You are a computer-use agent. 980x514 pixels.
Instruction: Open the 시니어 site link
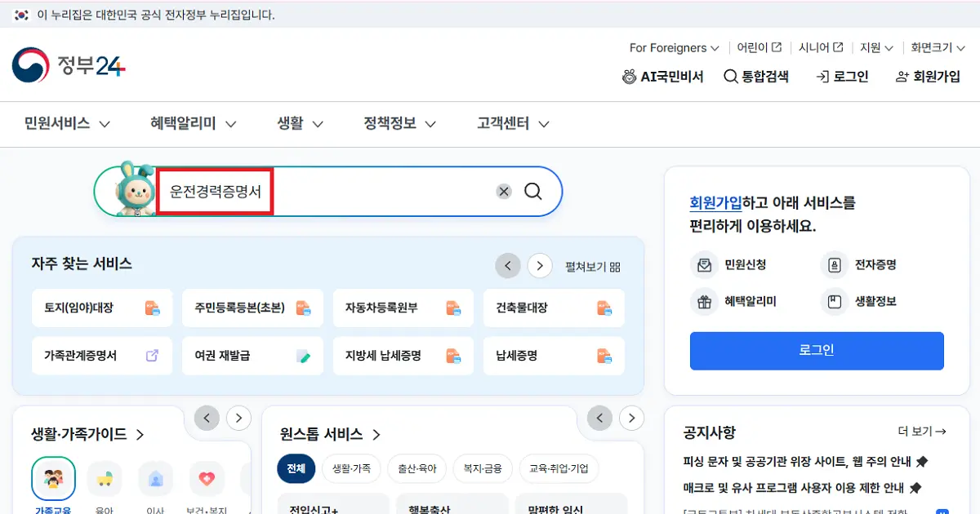point(821,48)
